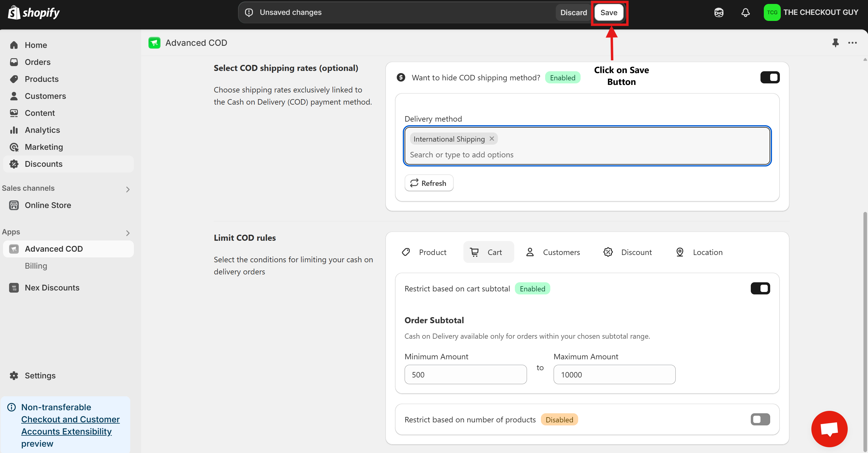This screenshot has height=453, width=868.
Task: Remove the International Shipping tag
Action: [492, 139]
